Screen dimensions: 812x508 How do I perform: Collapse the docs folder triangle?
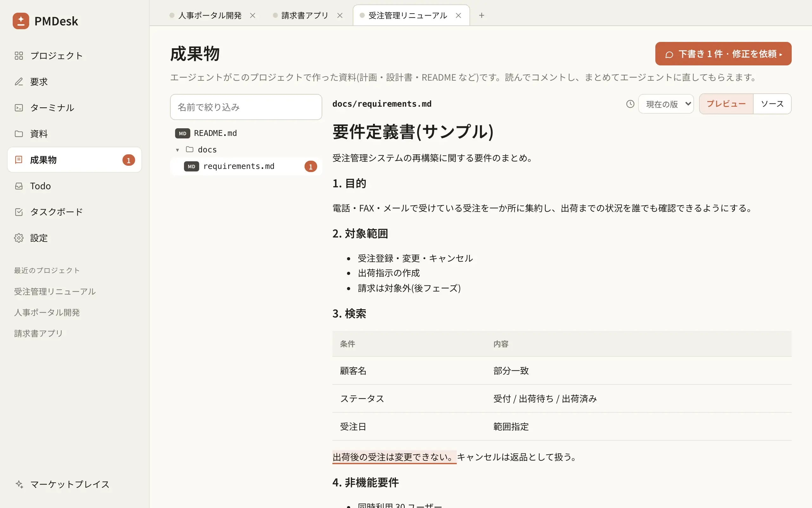click(x=178, y=150)
